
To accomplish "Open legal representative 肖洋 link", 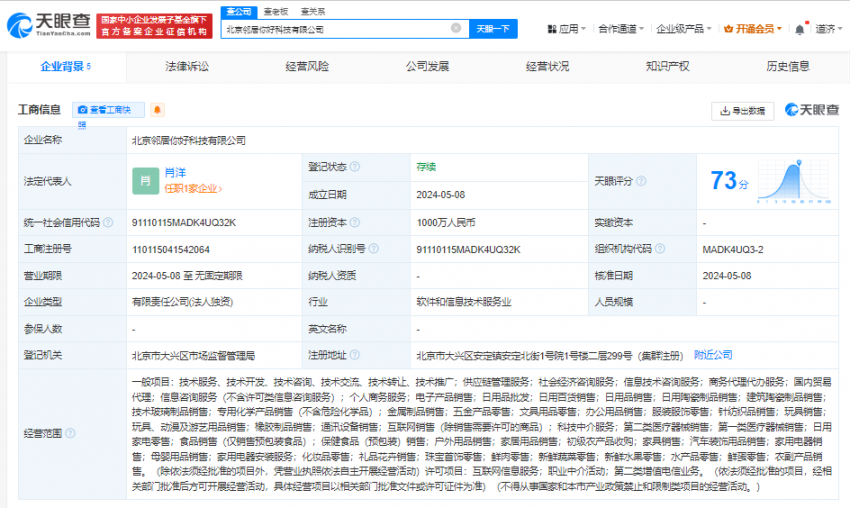I will 175,173.
